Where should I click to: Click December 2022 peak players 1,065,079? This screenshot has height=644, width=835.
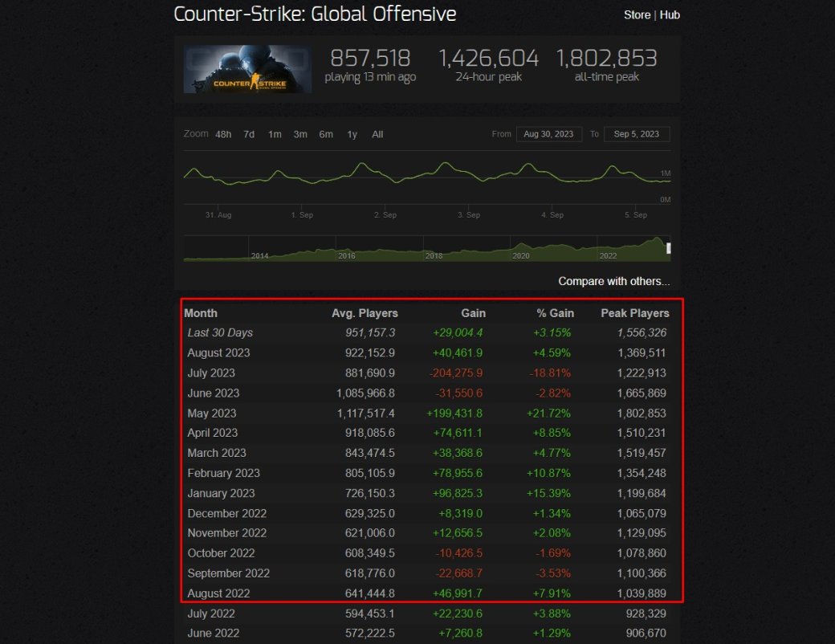pos(642,513)
